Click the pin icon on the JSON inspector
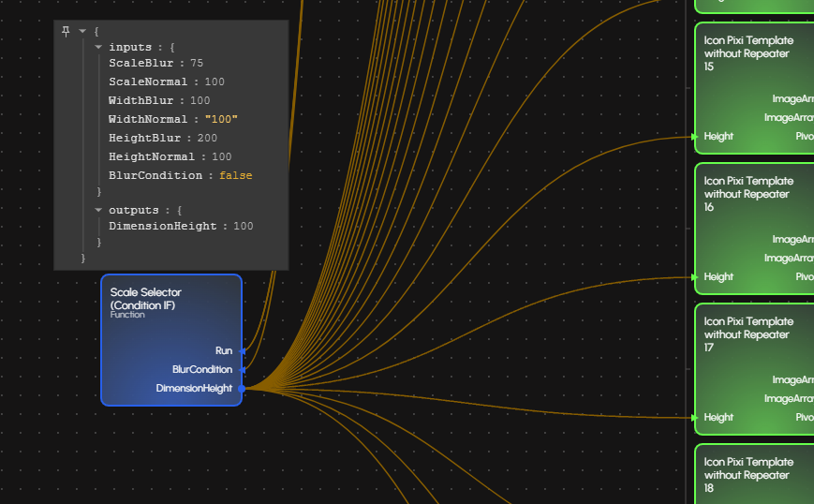 click(x=66, y=31)
